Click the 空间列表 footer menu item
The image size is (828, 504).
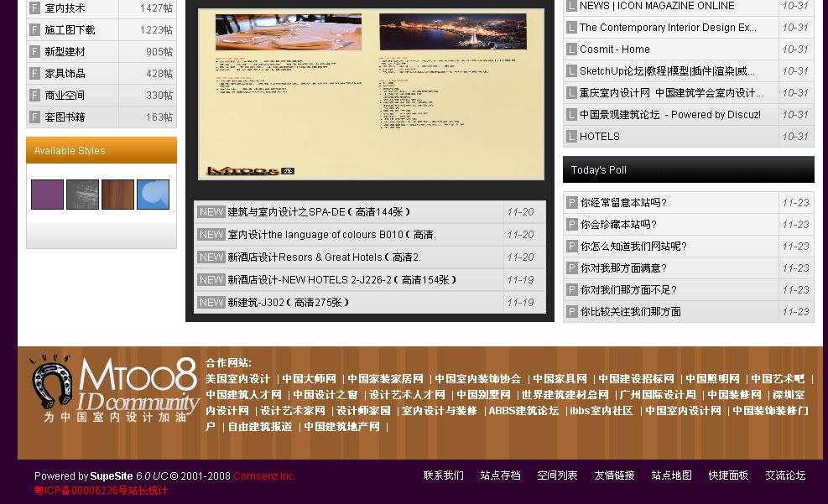[557, 475]
